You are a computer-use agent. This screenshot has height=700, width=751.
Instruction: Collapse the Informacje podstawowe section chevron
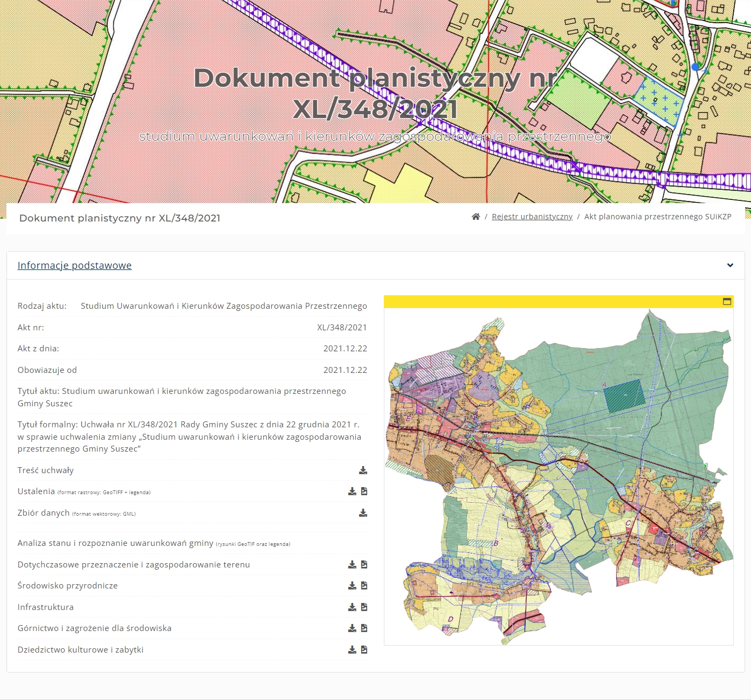pos(730,265)
